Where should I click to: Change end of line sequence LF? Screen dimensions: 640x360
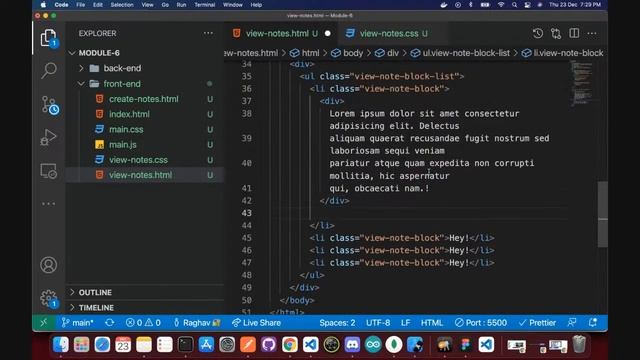(405, 323)
